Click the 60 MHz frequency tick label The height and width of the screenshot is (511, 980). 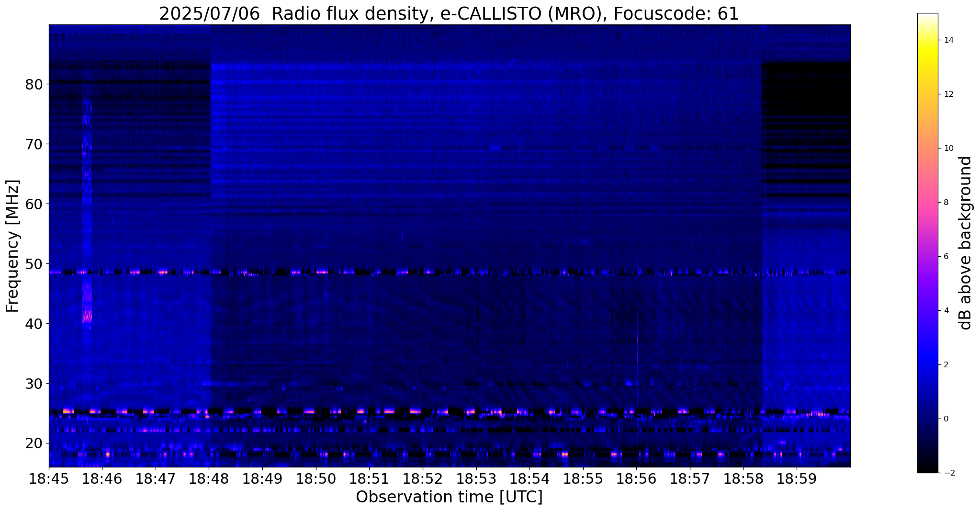pos(34,204)
